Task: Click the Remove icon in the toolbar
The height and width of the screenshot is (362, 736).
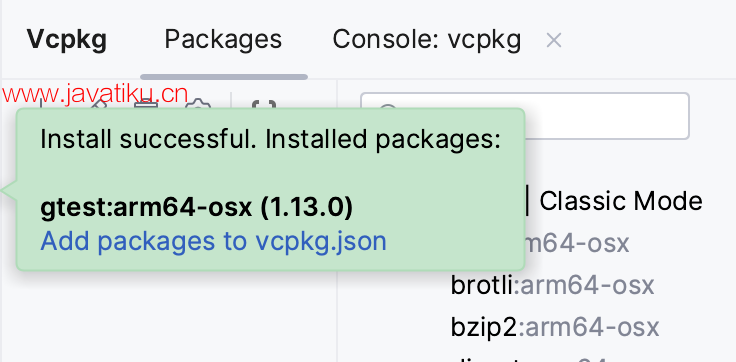Action: 146,102
